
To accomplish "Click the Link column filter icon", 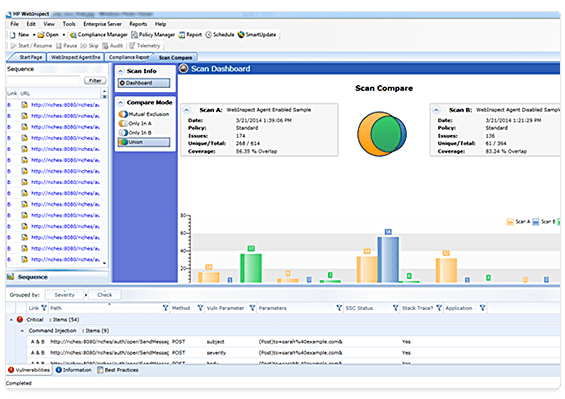I will pyautogui.click(x=44, y=308).
